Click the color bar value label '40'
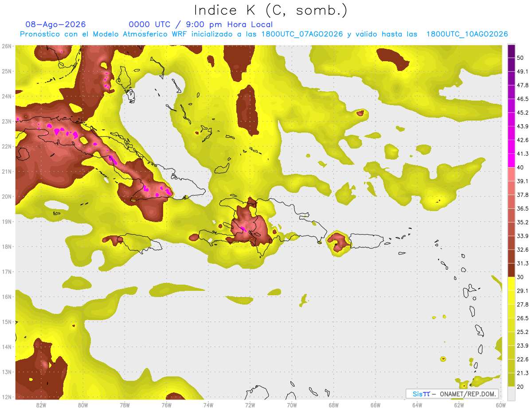 (x=520, y=168)
